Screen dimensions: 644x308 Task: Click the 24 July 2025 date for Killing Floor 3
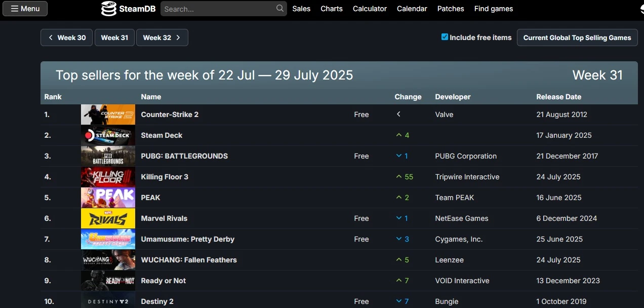558,177
